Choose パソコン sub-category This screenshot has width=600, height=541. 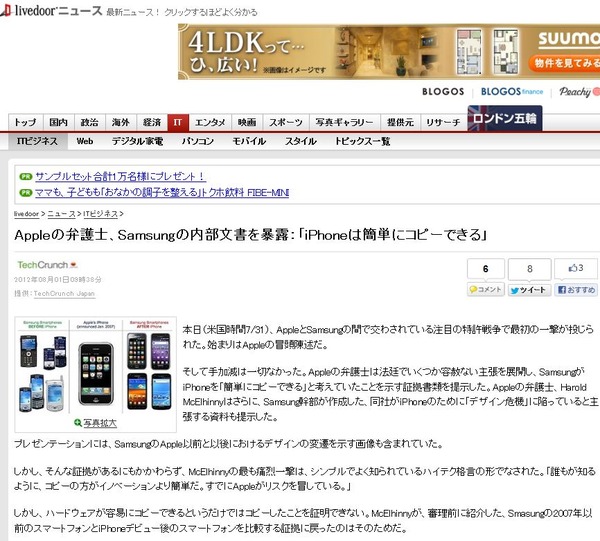pos(198,141)
